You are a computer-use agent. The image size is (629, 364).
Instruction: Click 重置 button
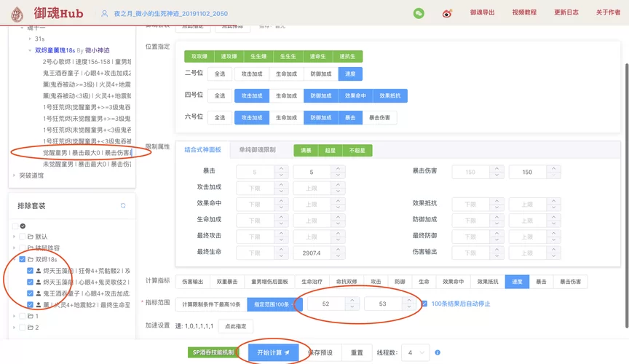(357, 353)
